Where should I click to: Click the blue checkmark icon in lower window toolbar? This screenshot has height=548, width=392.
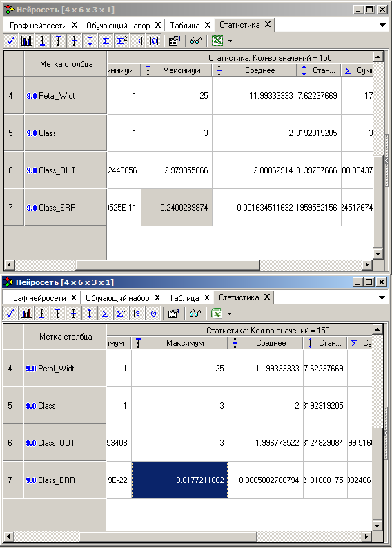10,313
